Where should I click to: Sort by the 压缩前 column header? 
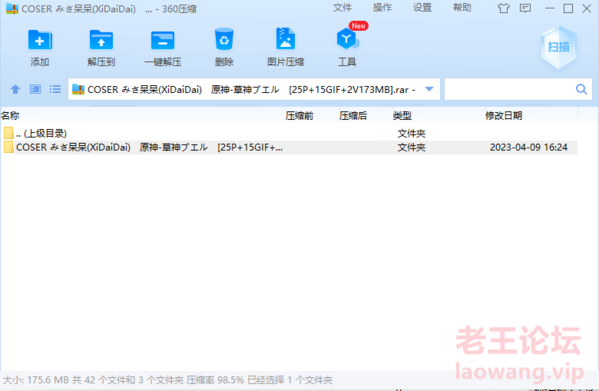(299, 115)
